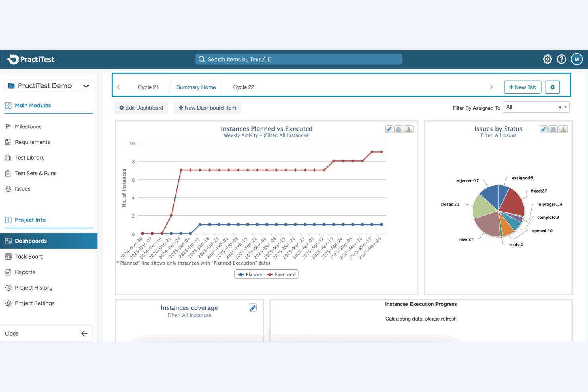The height and width of the screenshot is (392, 588).
Task: View Project History
Action: (33, 288)
